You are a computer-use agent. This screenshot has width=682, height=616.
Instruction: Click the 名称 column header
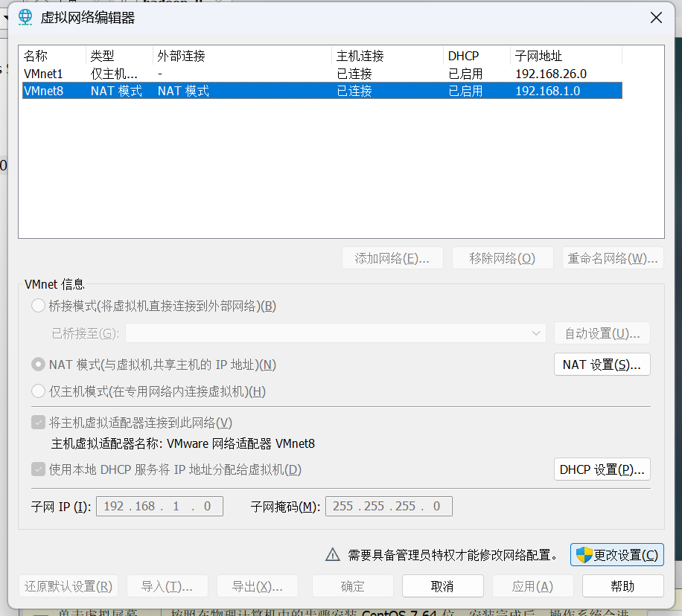[52, 56]
